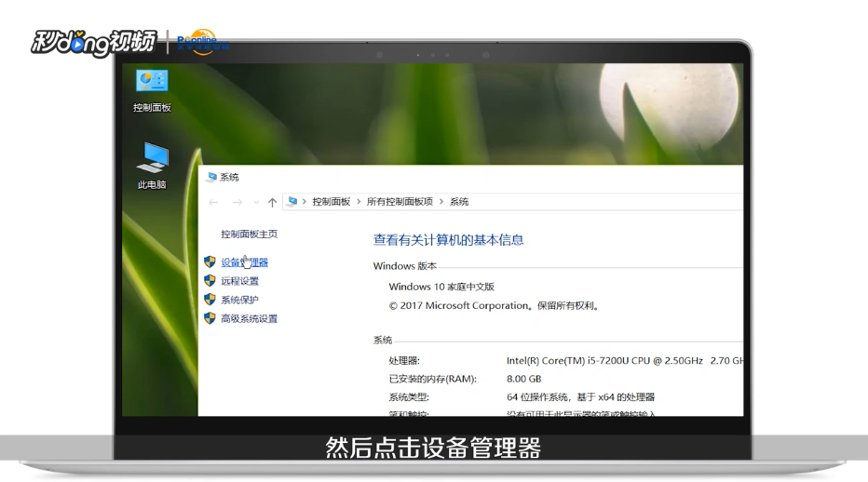
Task: Click heading 查看有关计算机的基本信息
Action: pos(448,240)
